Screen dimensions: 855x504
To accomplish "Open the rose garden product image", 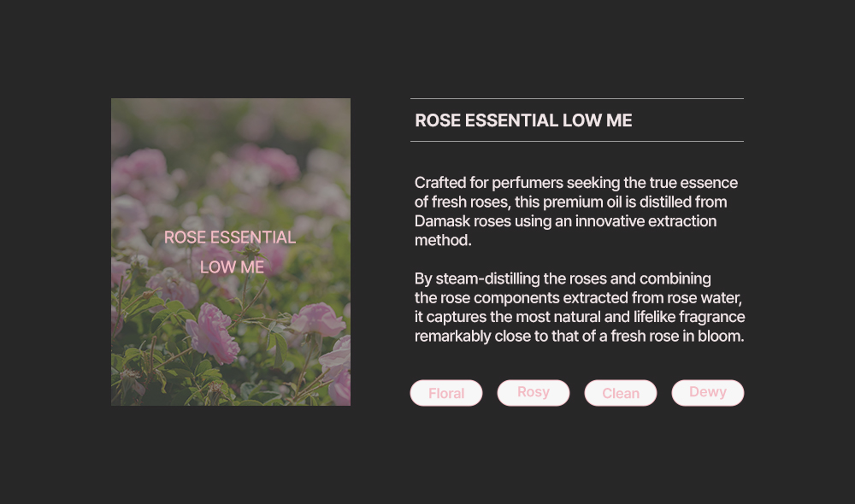I will click(231, 252).
